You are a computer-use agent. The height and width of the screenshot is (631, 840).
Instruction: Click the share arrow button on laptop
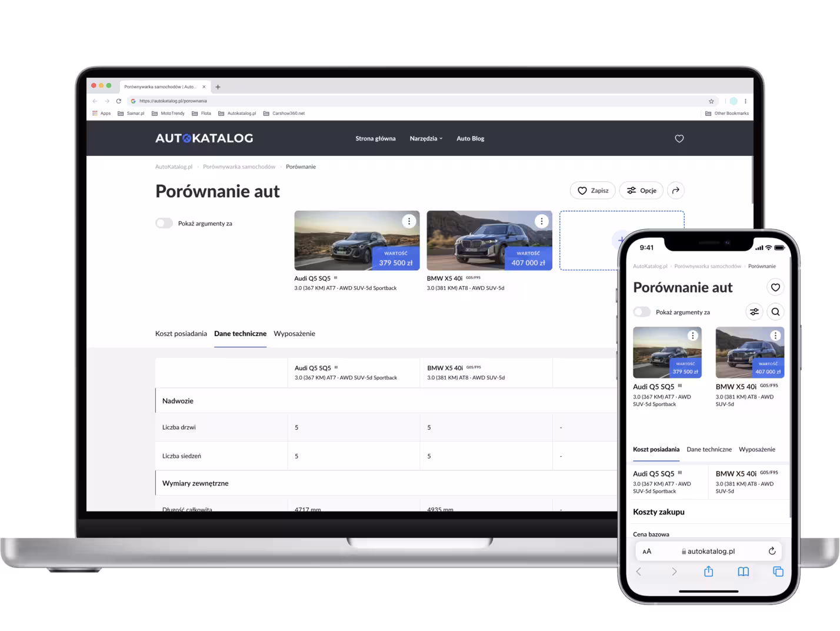[x=676, y=190]
